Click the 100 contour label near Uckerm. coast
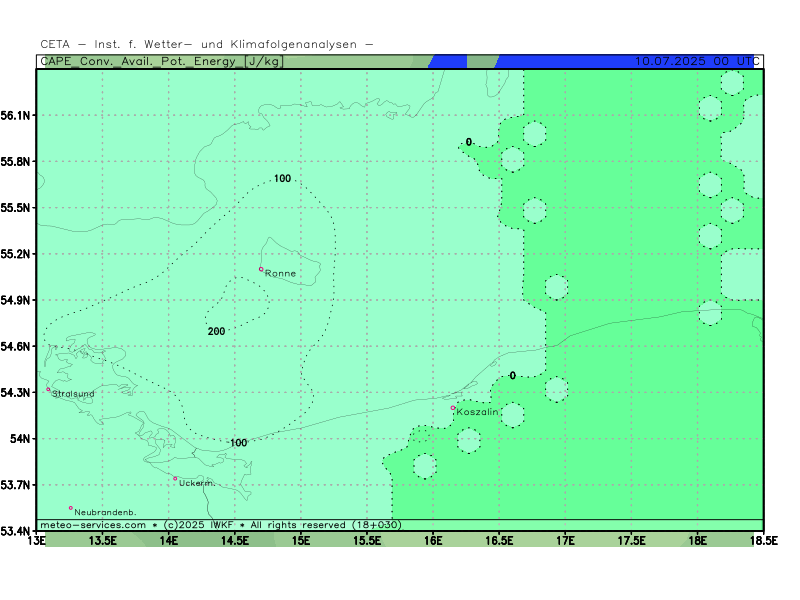Viewport: 800px width, 600px height. point(239,443)
